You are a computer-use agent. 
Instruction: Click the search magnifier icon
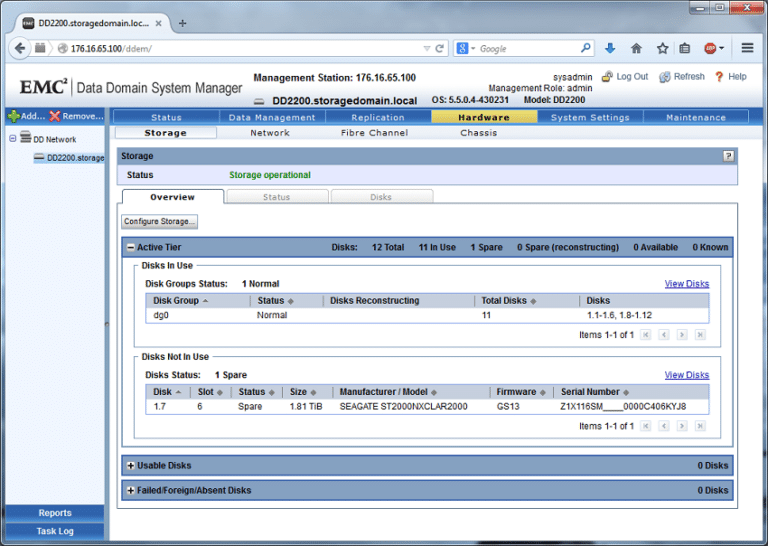[585, 48]
